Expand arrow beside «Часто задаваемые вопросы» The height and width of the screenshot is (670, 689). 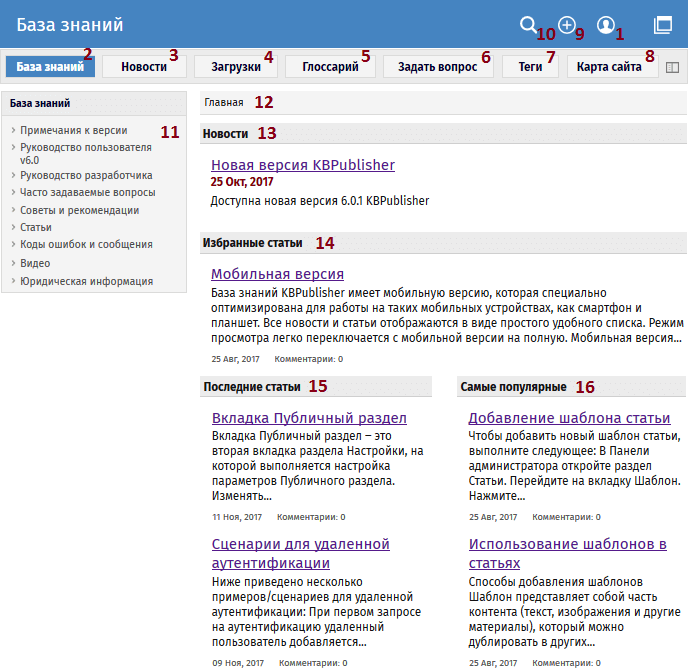pyautogui.click(x=13, y=192)
